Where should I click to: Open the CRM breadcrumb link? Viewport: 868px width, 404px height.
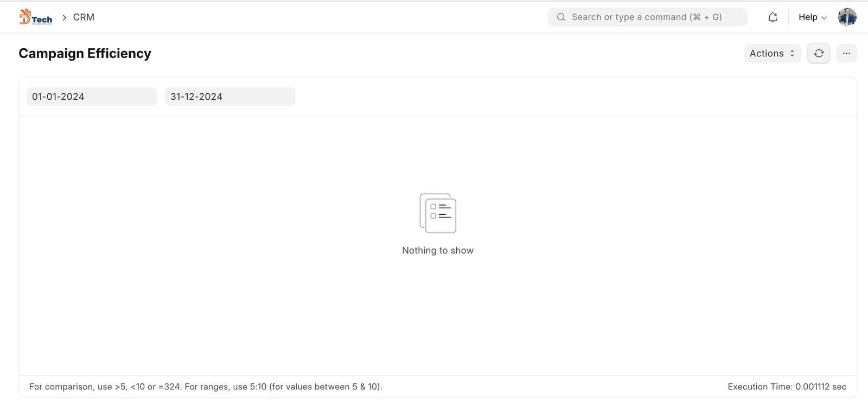coord(84,17)
